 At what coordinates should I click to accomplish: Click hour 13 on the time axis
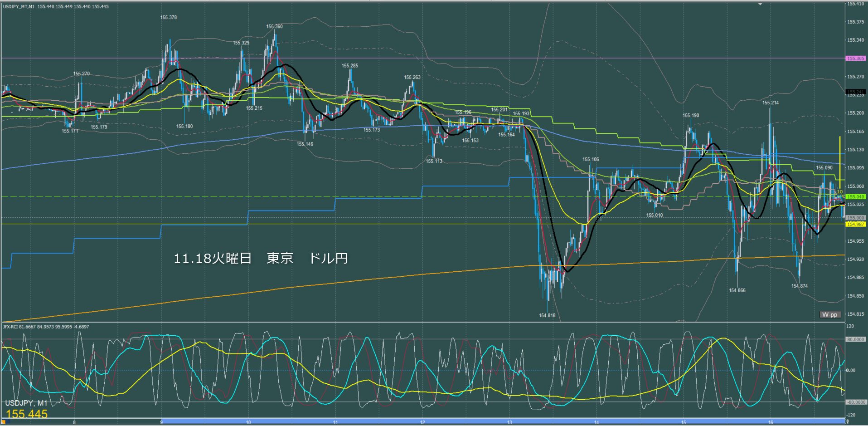pos(509,422)
